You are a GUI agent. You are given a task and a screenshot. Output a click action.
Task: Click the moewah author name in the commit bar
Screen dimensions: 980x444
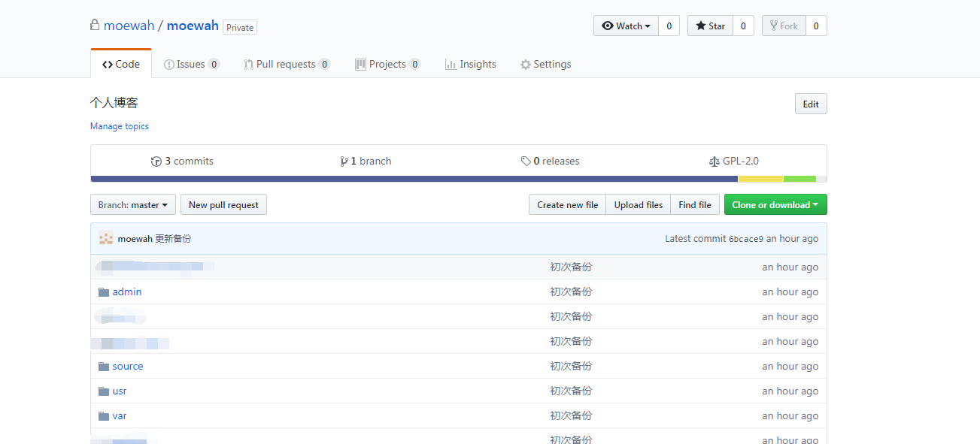point(135,238)
